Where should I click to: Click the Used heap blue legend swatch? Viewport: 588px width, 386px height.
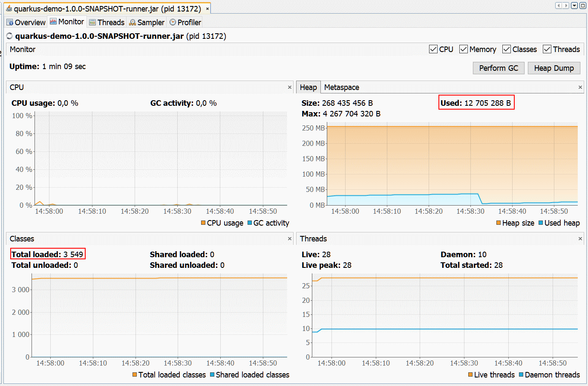click(541, 223)
